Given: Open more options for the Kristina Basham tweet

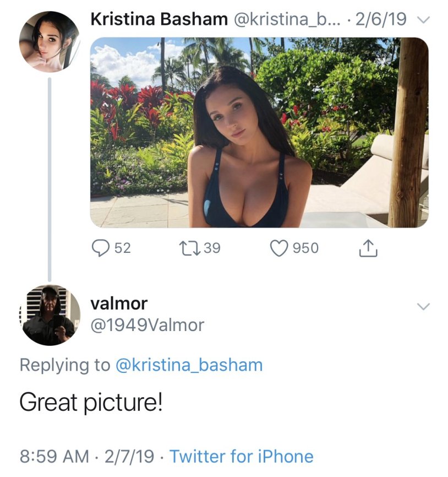Looking at the screenshot, I should tap(423, 19).
